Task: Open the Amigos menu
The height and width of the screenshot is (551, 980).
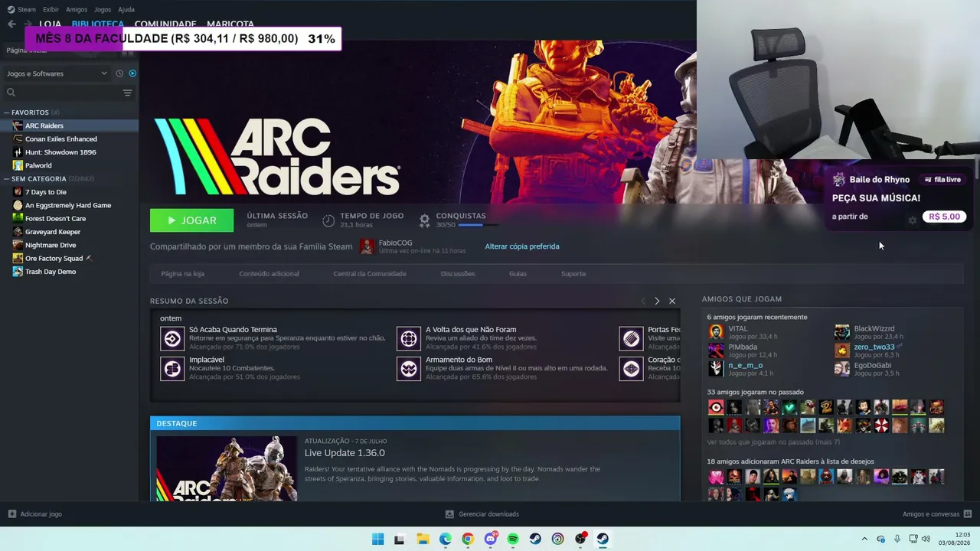Action: [x=77, y=10]
